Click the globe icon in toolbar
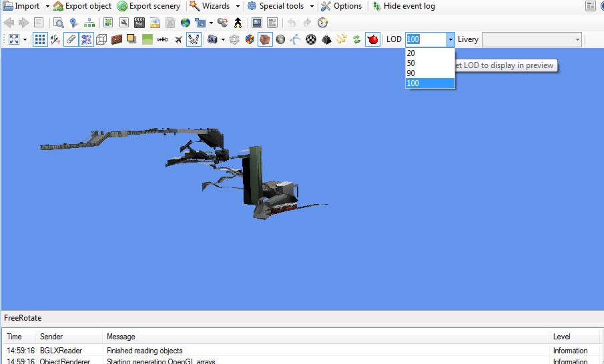The height and width of the screenshot is (364, 604). click(x=186, y=23)
